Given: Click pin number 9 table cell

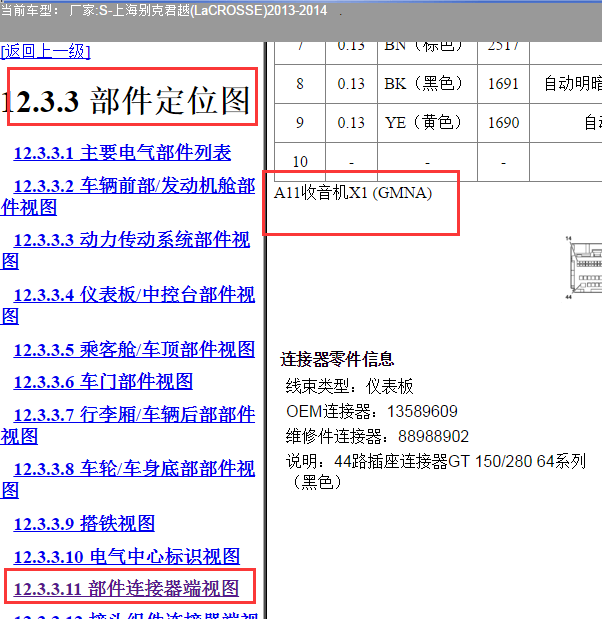Looking at the screenshot, I should [300, 123].
